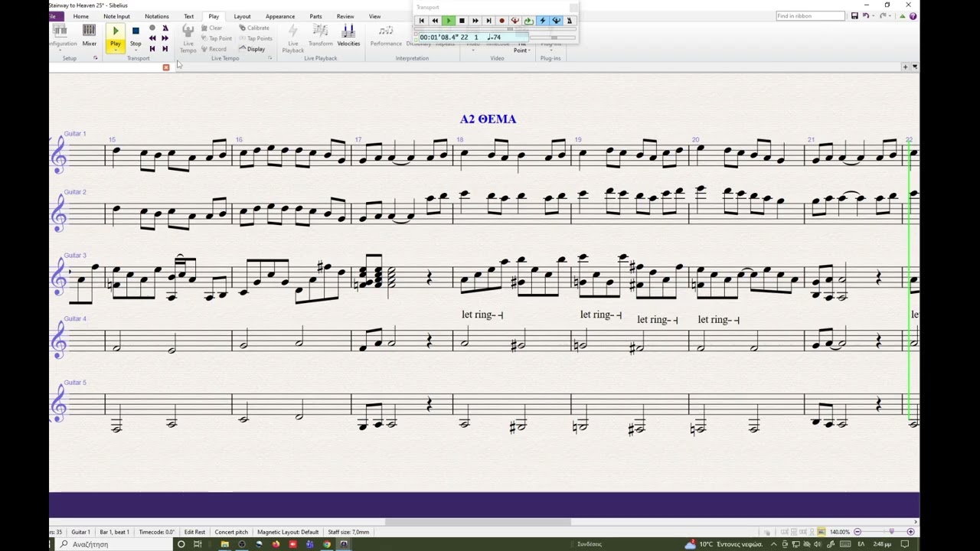Click ribbon Move Playback Line to End

165,49
